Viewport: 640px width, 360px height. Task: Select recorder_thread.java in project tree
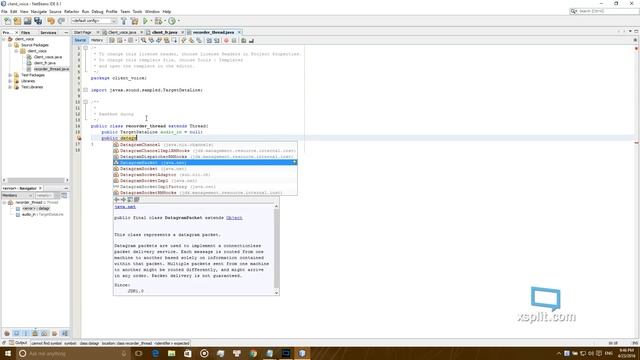[51, 69]
